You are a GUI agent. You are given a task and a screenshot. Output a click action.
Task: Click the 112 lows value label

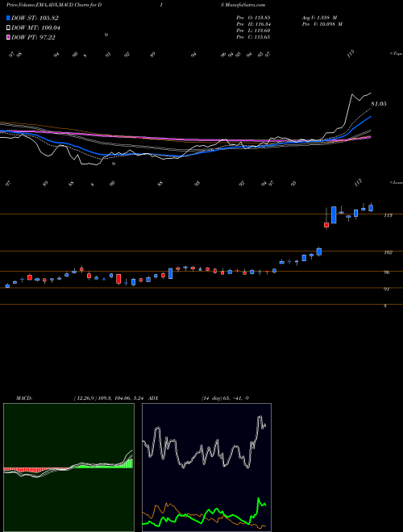pos(358,182)
